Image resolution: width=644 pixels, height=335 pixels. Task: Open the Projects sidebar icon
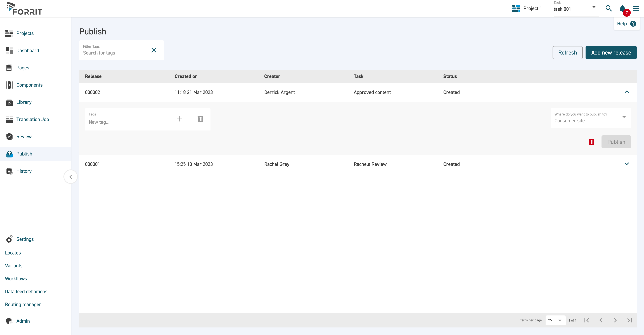point(9,33)
